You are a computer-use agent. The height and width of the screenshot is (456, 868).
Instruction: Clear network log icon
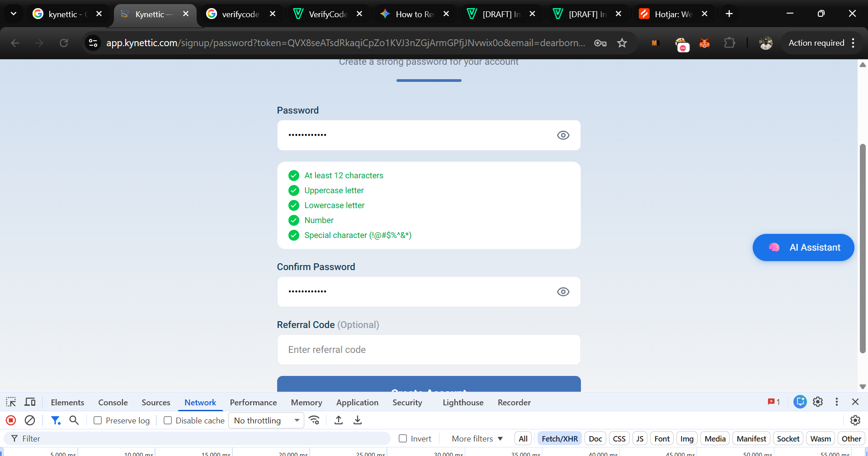pyautogui.click(x=30, y=420)
